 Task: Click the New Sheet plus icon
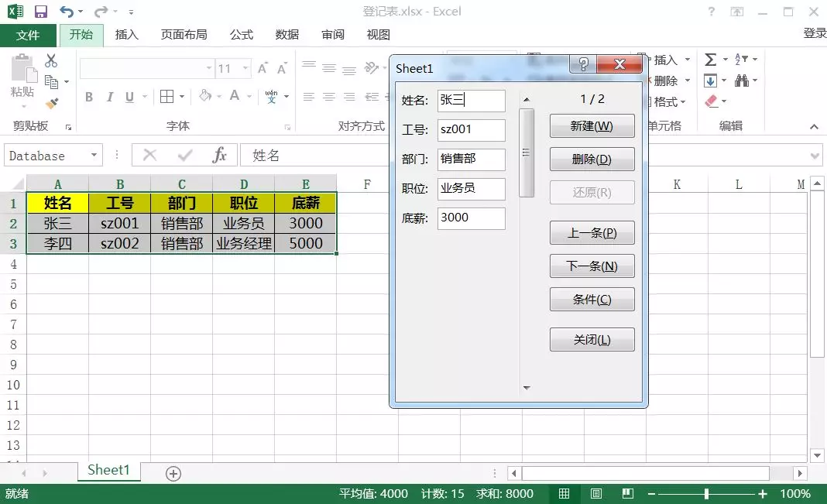point(173,474)
